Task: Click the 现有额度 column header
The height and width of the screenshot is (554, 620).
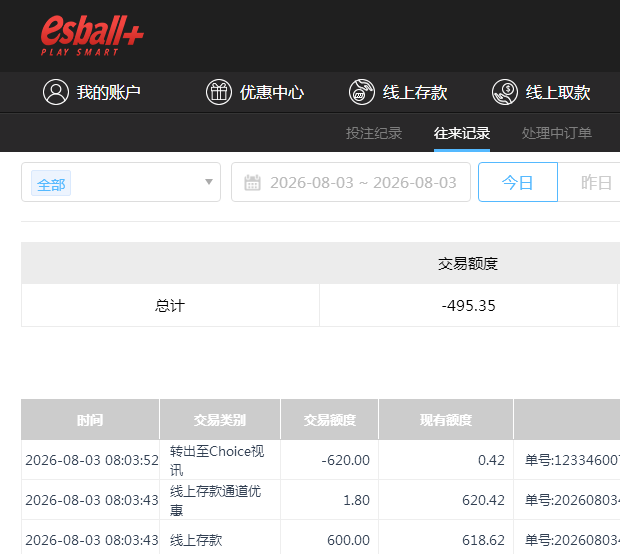Action: coord(446,420)
